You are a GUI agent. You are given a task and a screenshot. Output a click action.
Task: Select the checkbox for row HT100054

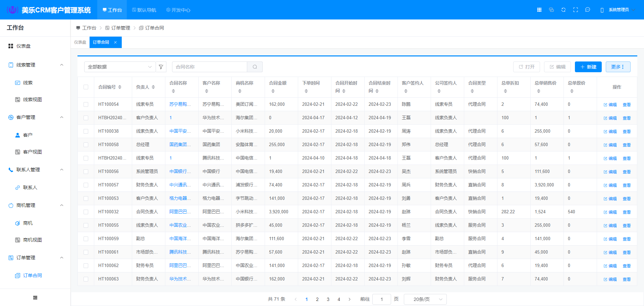[86, 104]
